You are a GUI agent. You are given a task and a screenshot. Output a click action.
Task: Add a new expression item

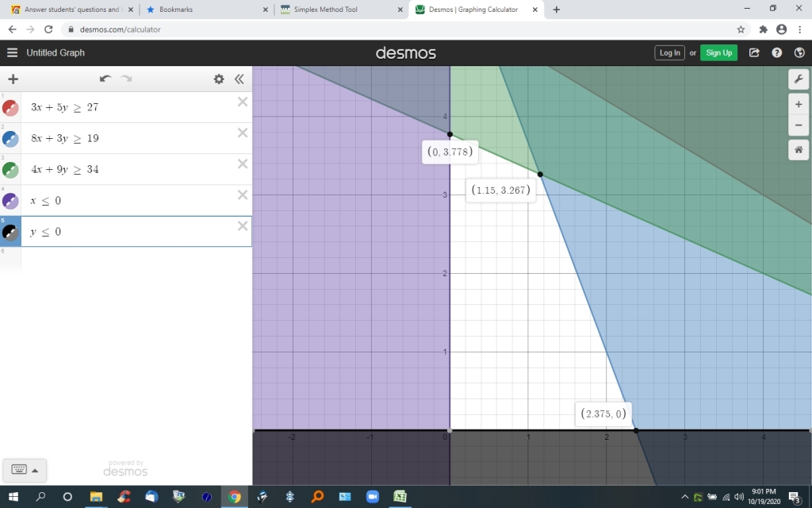[x=13, y=79]
